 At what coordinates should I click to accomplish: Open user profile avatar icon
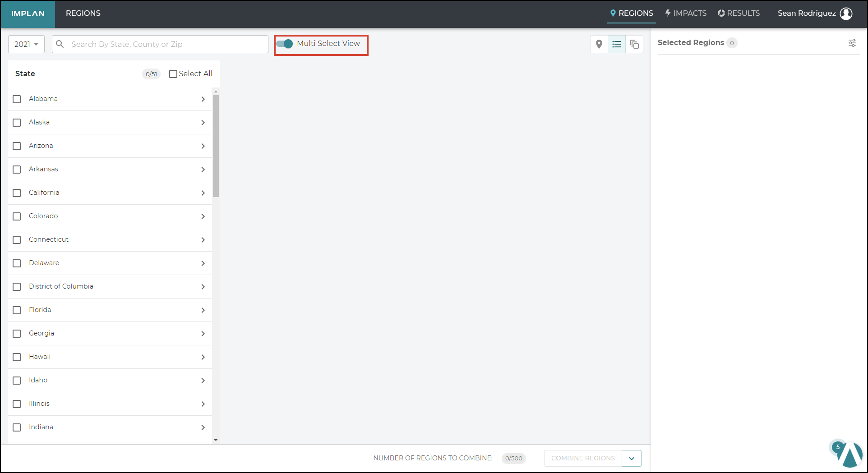click(x=846, y=14)
